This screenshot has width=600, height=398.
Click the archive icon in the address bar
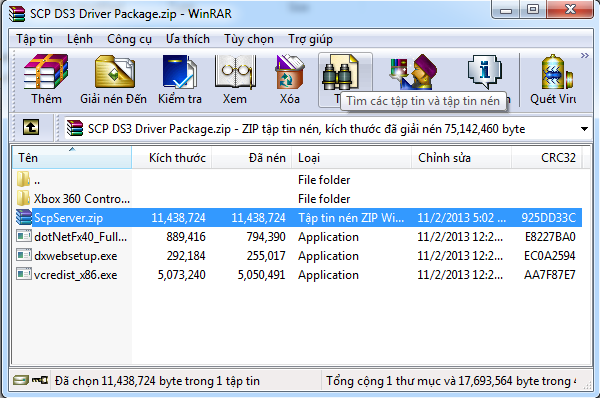click(x=75, y=128)
